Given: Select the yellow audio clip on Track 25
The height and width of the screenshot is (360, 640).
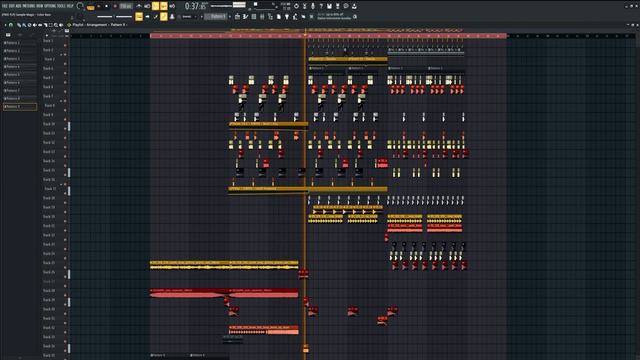Looking at the screenshot, I should click(x=224, y=265).
